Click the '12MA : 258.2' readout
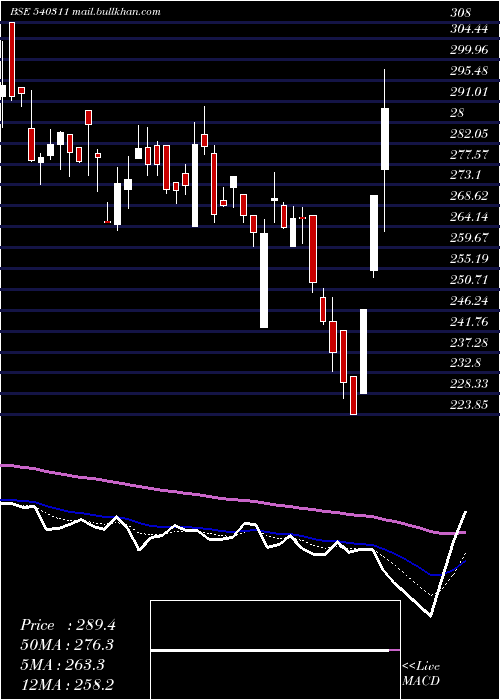The width and height of the screenshot is (500, 700). pos(67,684)
